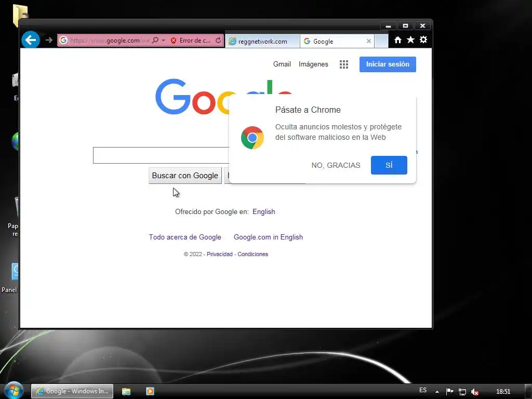Go back with the blue arrow button
Image resolution: width=532 pixels, height=399 pixels.
click(x=31, y=40)
